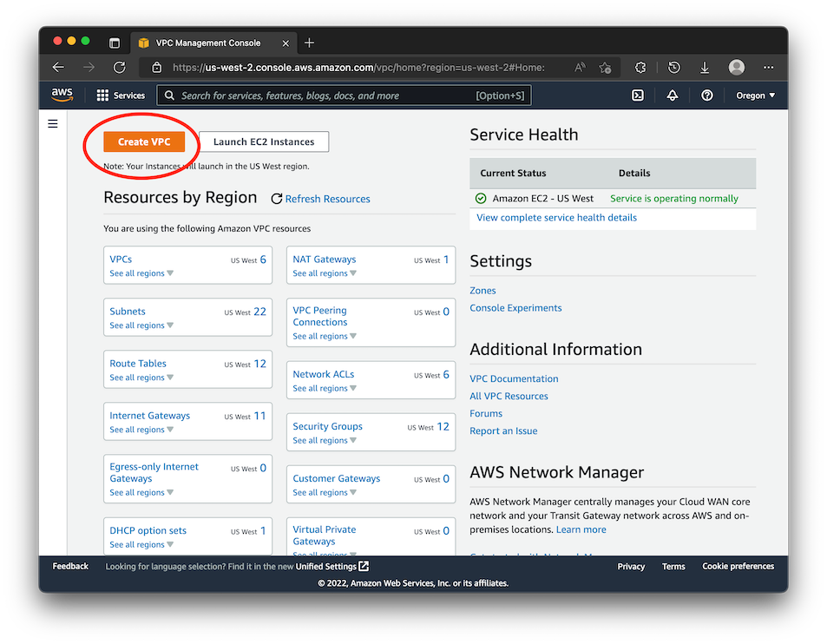Image resolution: width=827 pixels, height=644 pixels.
Task: Open the browser history icon
Action: click(673, 68)
